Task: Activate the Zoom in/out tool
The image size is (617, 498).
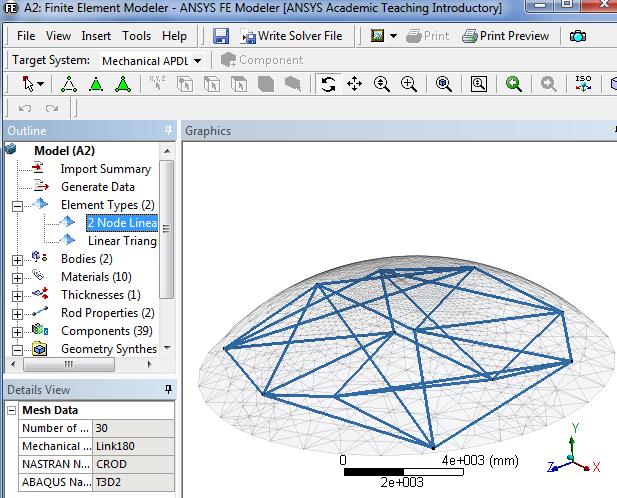Action: tap(382, 84)
